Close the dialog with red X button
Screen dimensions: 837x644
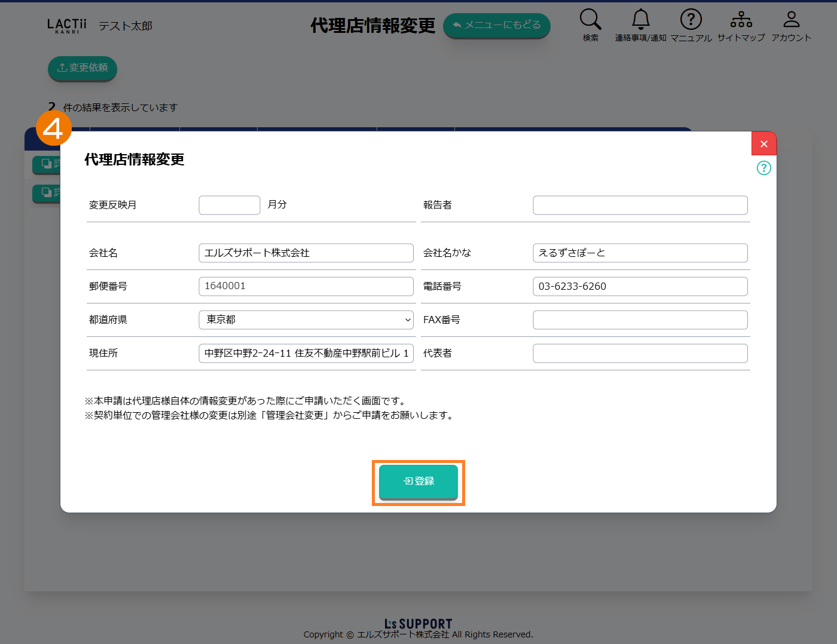click(x=763, y=144)
